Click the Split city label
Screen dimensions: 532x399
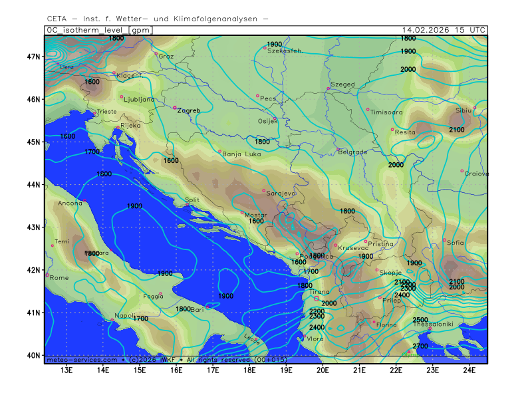[x=192, y=199]
